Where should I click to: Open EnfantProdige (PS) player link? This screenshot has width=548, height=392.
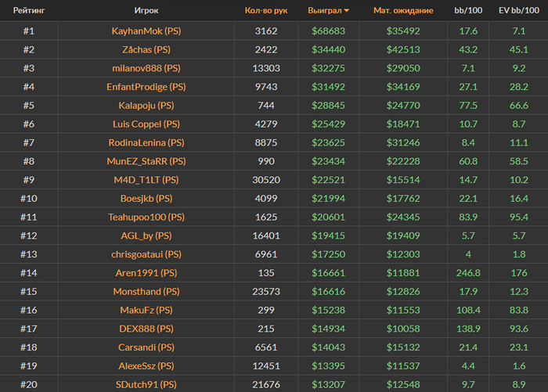click(x=146, y=87)
